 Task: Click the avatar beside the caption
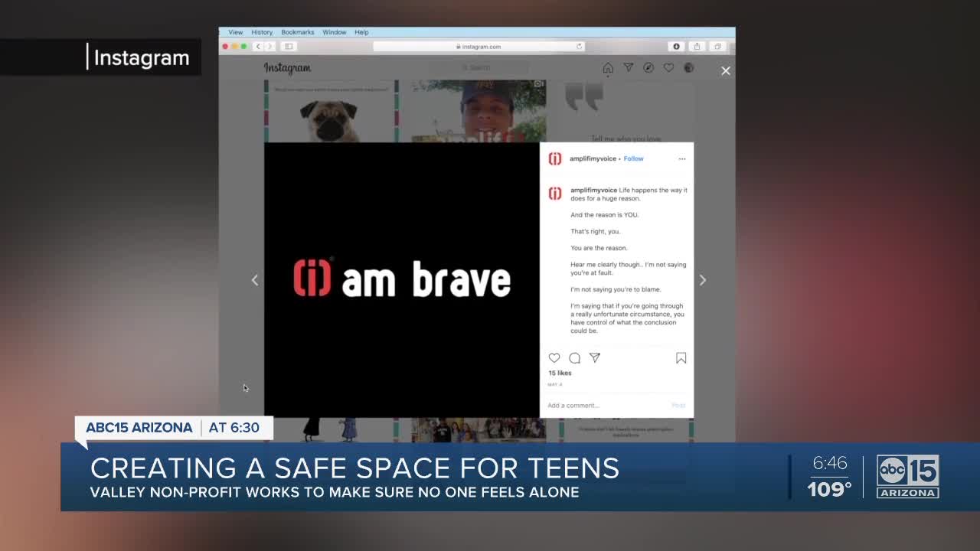tap(555, 194)
